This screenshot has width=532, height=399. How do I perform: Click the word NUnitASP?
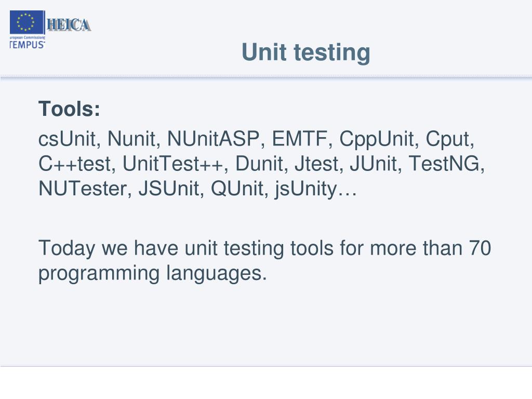212,138
